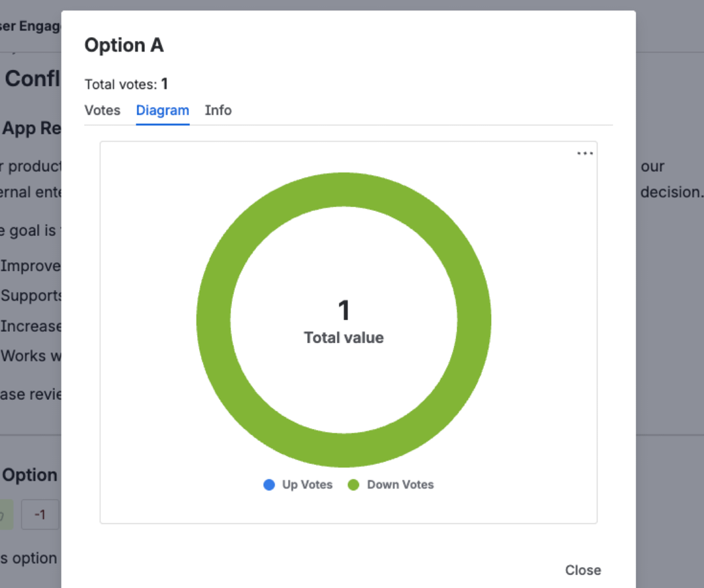Click the green Down Votes legend dot
This screenshot has width=704, height=588.
[x=353, y=485]
